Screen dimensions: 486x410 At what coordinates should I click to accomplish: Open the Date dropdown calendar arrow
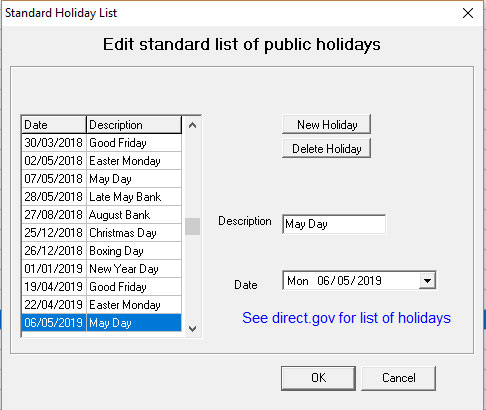[427, 281]
